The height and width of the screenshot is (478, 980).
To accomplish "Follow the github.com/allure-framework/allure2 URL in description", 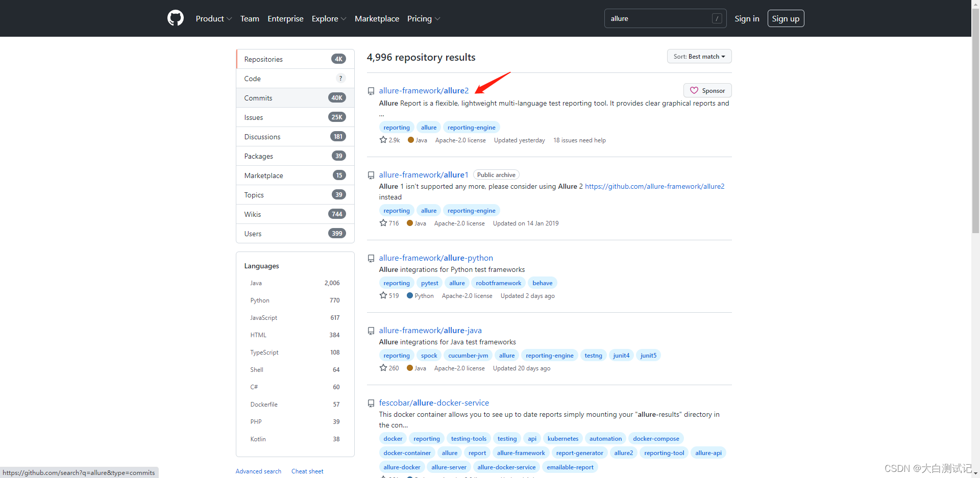I will [654, 186].
